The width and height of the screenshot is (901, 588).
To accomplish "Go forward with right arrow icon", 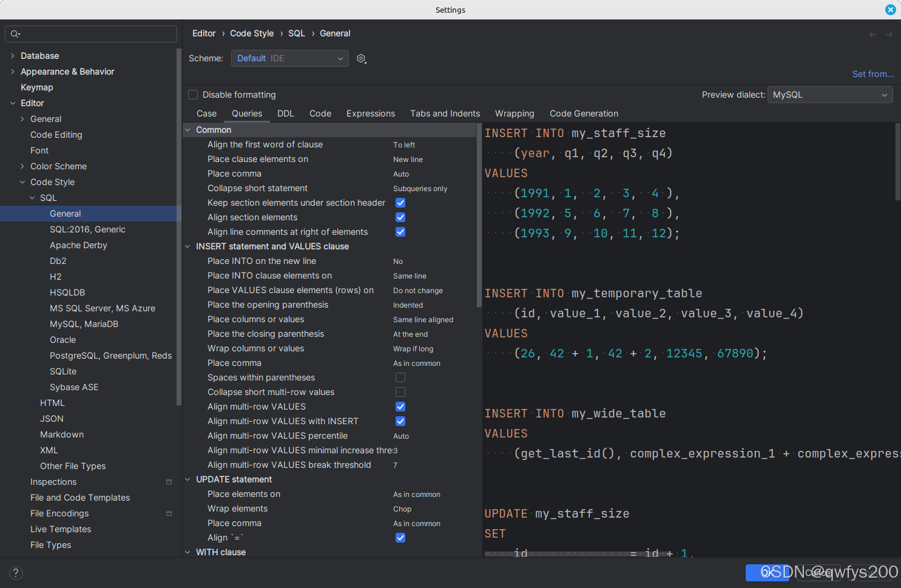I will point(889,35).
